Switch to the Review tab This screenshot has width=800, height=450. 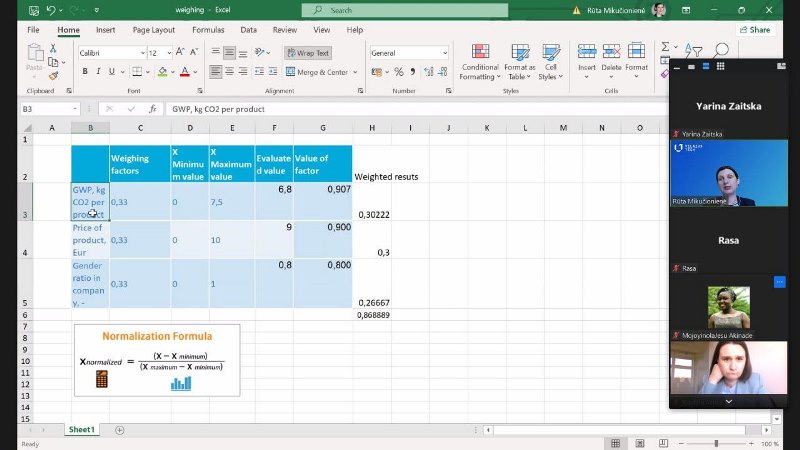pos(285,30)
